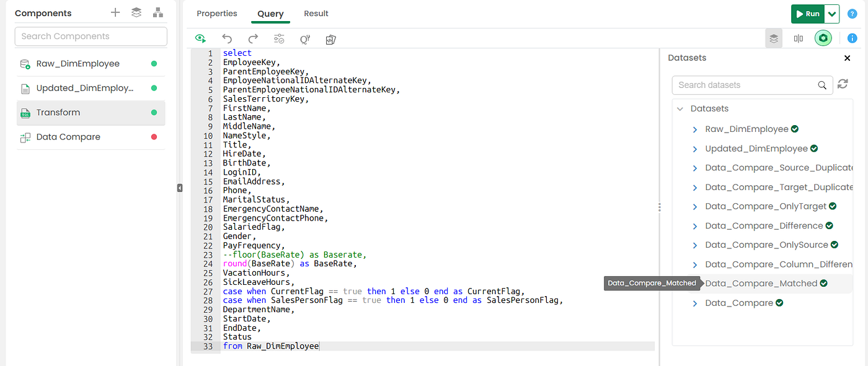
Task: Switch to the Query tab
Action: pyautogui.click(x=270, y=13)
